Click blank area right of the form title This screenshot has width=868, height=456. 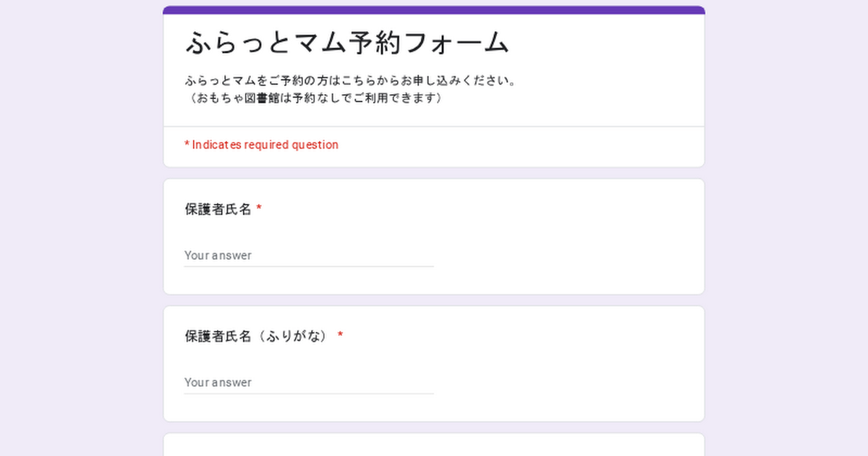(x=608, y=43)
